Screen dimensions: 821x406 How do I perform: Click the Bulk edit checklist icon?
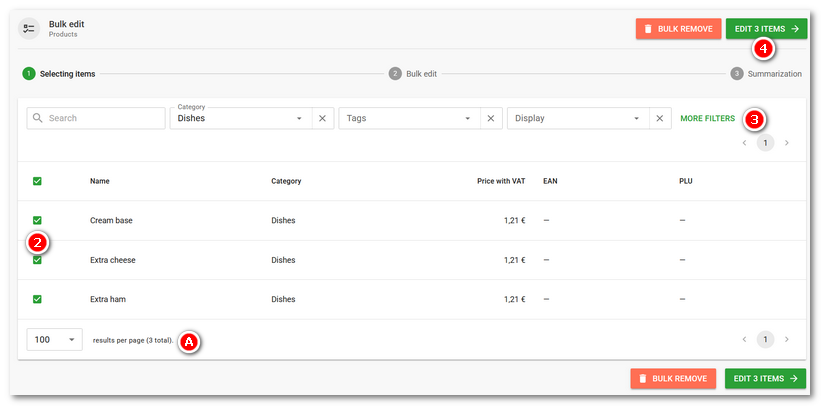click(29, 29)
